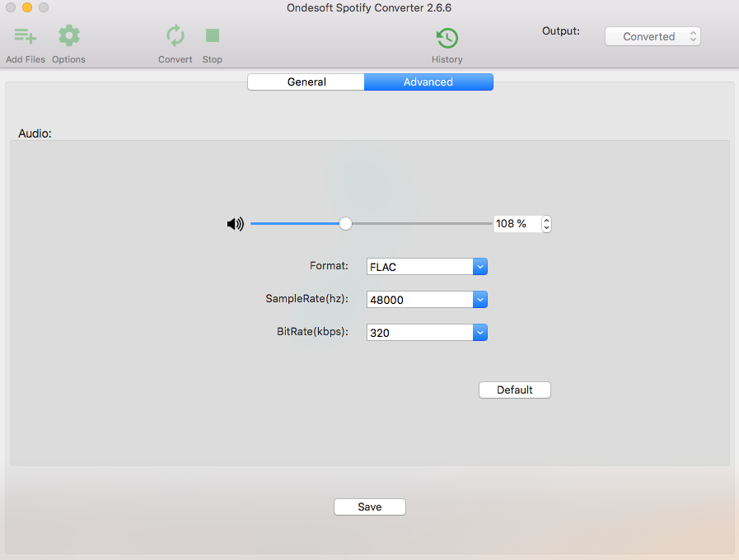This screenshot has width=739, height=560.
Task: Minimize the window with yellow button
Action: 27,7
